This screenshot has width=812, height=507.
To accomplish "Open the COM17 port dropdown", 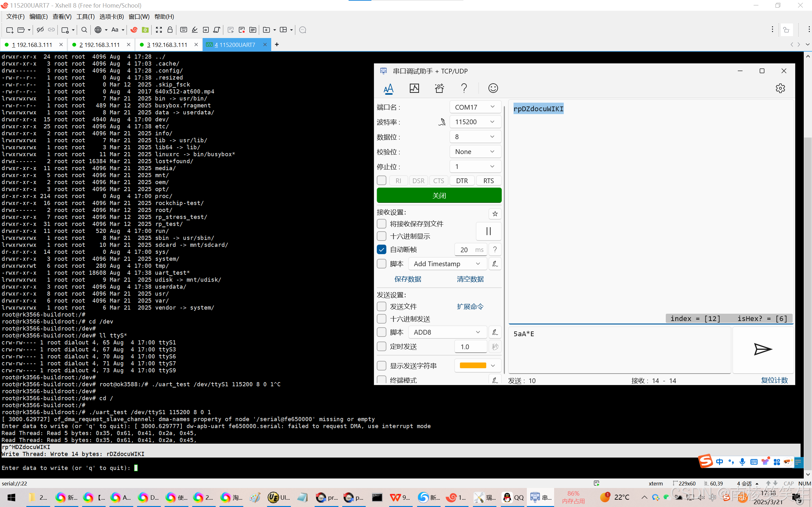I will 475,107.
